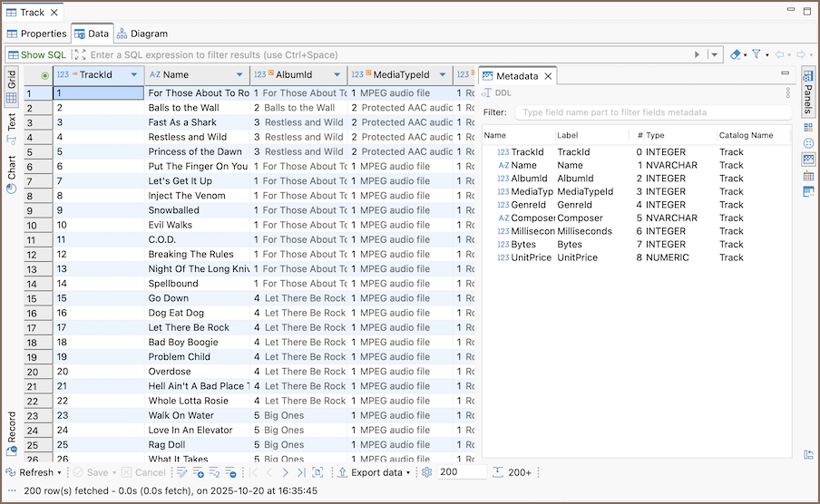Switch to the Properties tab
Screen dimensions: 820x504
(x=36, y=34)
